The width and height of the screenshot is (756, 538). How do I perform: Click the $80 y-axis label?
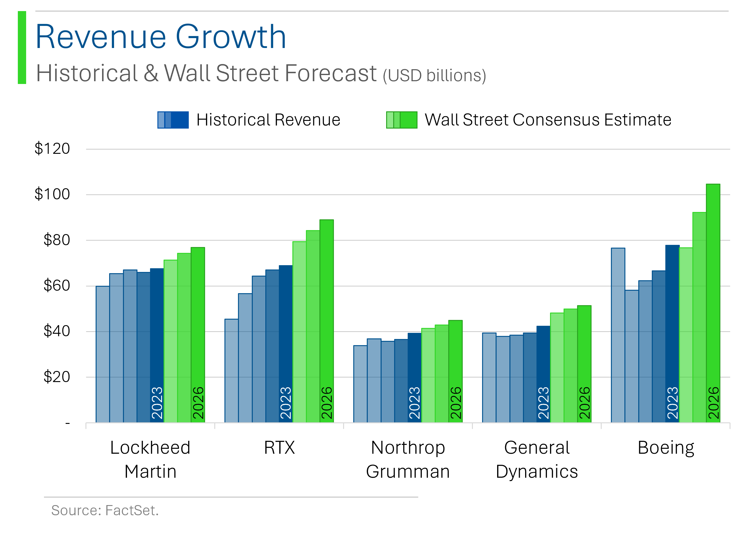click(x=57, y=240)
